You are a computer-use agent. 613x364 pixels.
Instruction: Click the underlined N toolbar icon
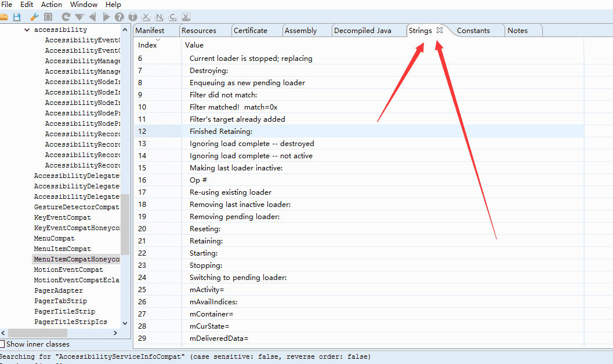[x=159, y=17]
